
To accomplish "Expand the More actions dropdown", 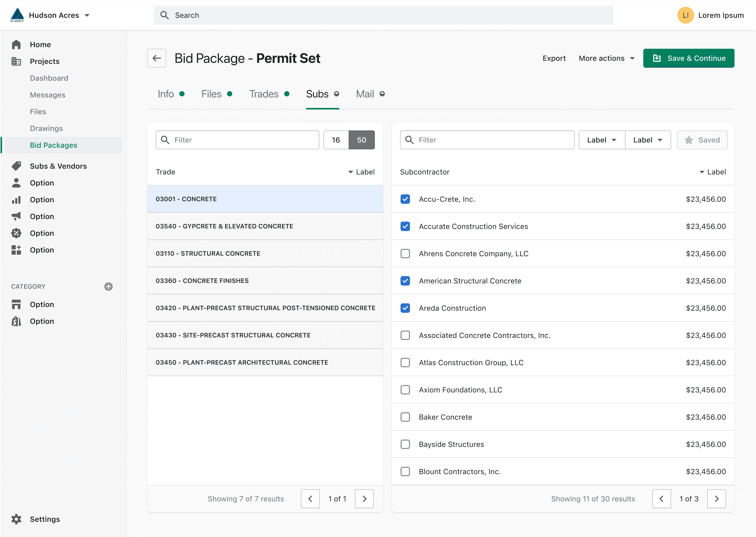I will (607, 58).
